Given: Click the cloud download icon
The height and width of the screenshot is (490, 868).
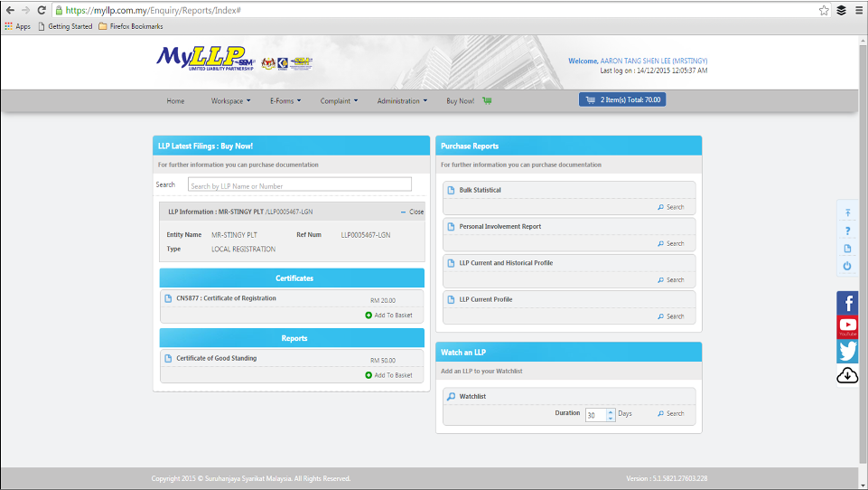Looking at the screenshot, I should click(847, 375).
